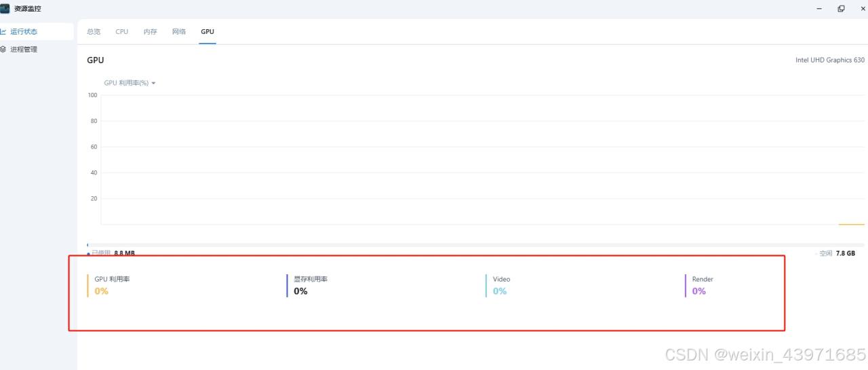Screen dimensions: 868x370
Task: Close the resource monitor window
Action: point(863,9)
